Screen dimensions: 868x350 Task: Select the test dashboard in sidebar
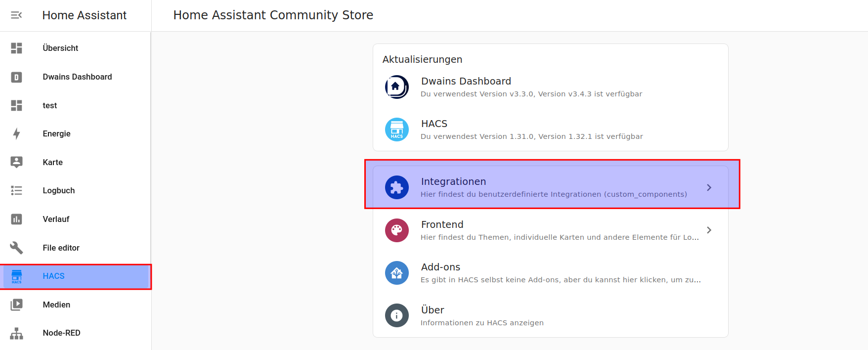coord(50,106)
